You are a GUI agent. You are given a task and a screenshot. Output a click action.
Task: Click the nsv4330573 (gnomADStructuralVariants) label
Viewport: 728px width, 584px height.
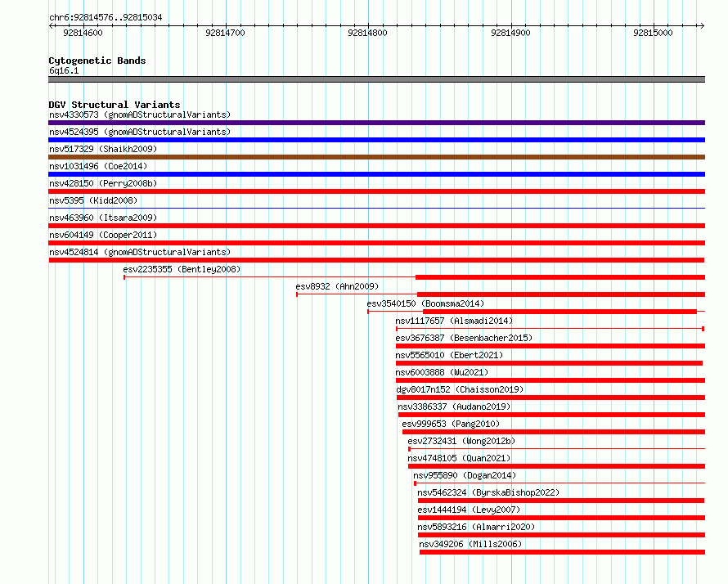click(x=140, y=115)
